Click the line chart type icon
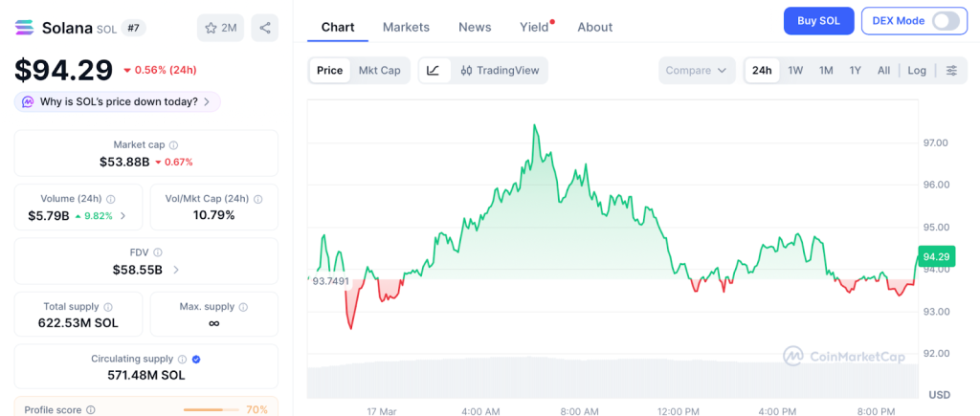Viewport: 980px width, 416px height. [434, 70]
